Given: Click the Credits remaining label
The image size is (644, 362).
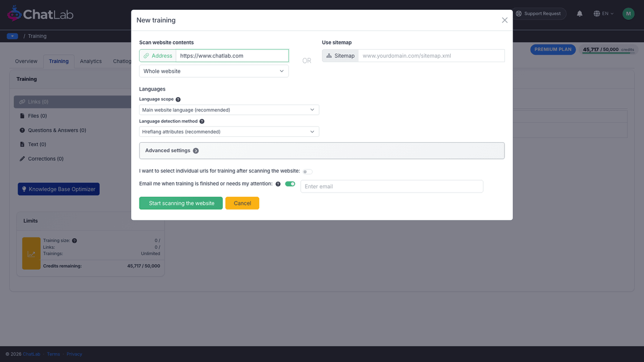Looking at the screenshot, I should click(x=62, y=266).
